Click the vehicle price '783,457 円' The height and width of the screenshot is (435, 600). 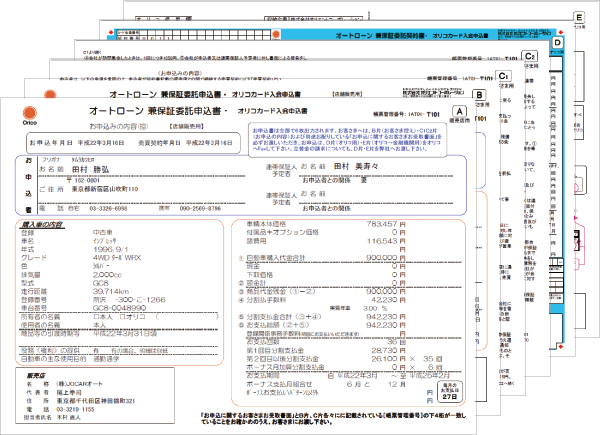(x=386, y=224)
